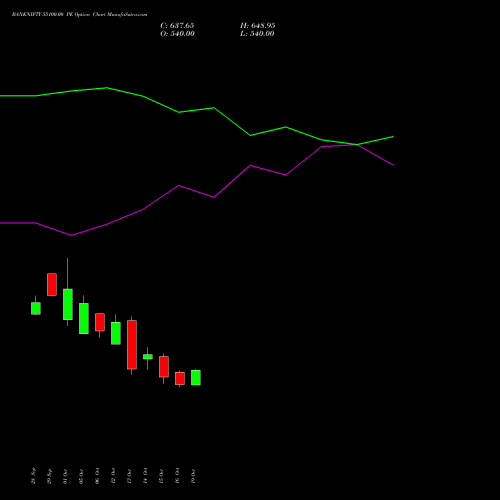
Task: Click the close value C: 637.65
Action: pyautogui.click(x=177, y=26)
